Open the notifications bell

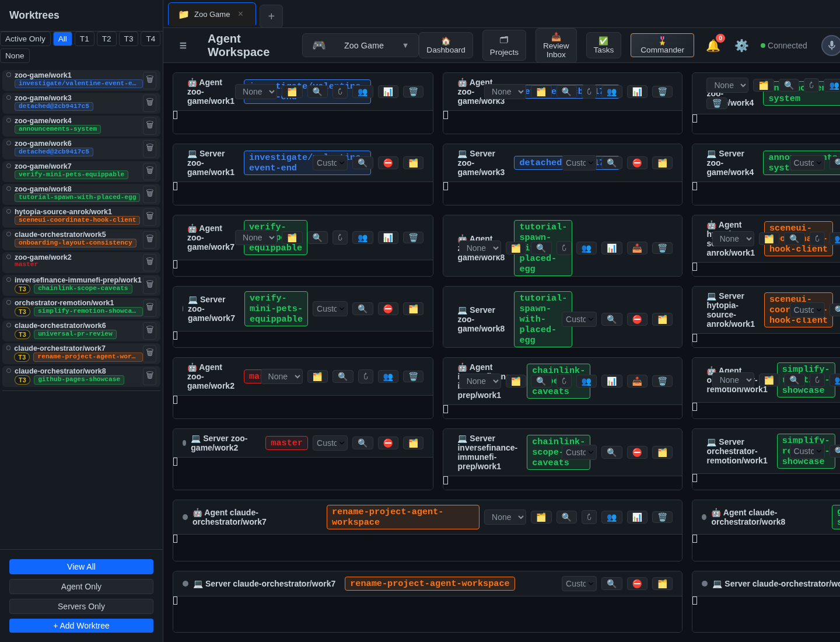tap(713, 45)
